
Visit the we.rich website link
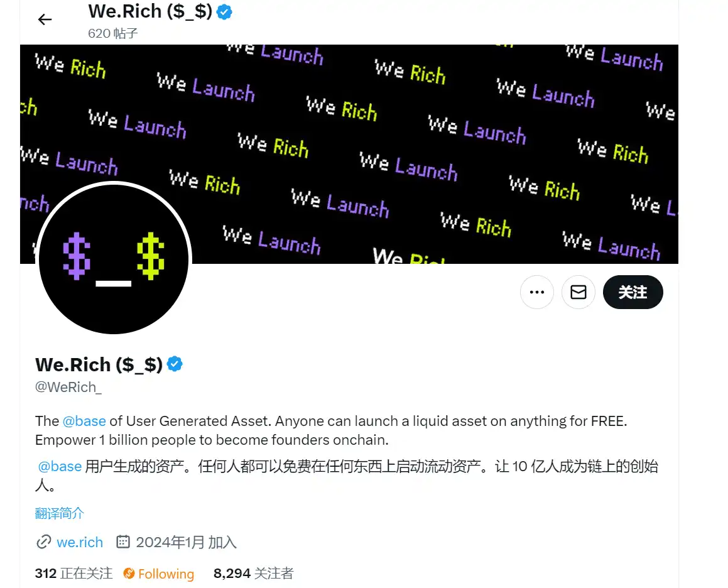[x=80, y=542]
